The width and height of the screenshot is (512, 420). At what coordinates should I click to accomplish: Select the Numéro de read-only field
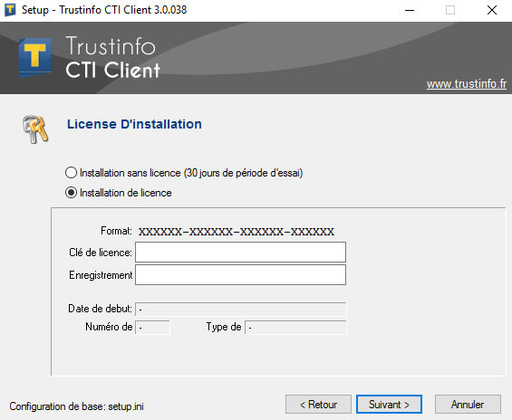[x=152, y=327]
